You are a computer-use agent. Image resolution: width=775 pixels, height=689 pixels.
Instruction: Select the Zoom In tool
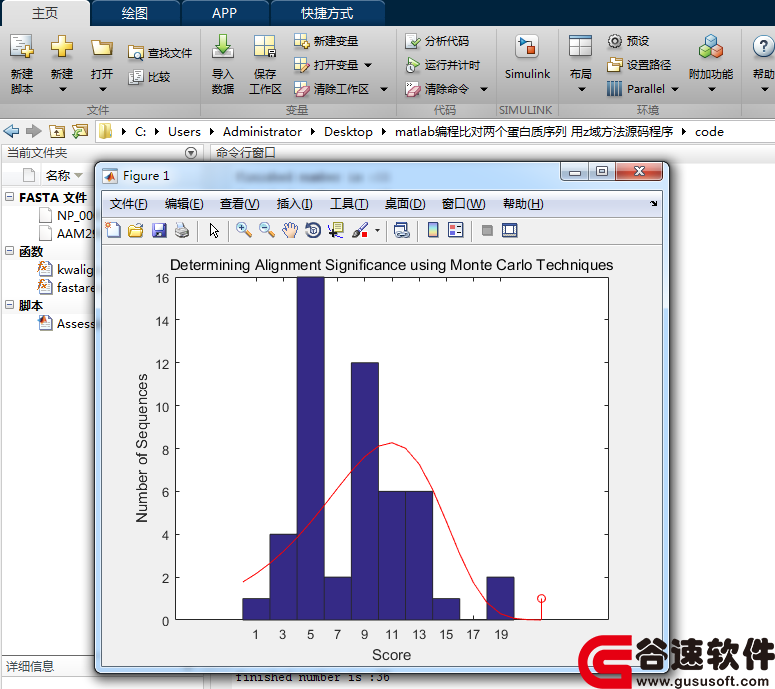[x=244, y=230]
